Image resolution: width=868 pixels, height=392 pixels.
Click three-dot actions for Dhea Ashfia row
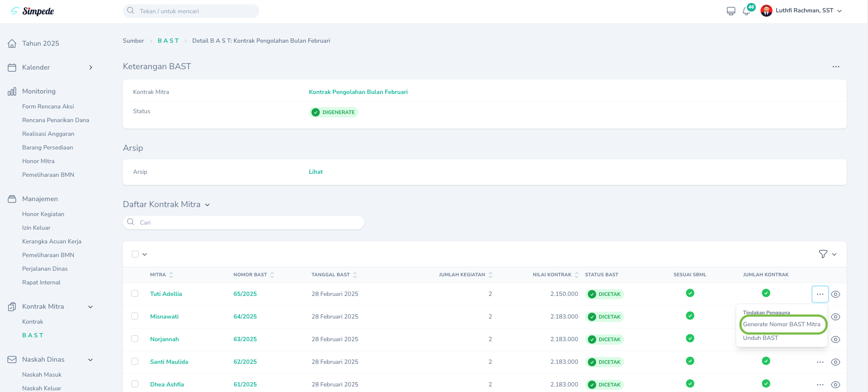[820, 385]
